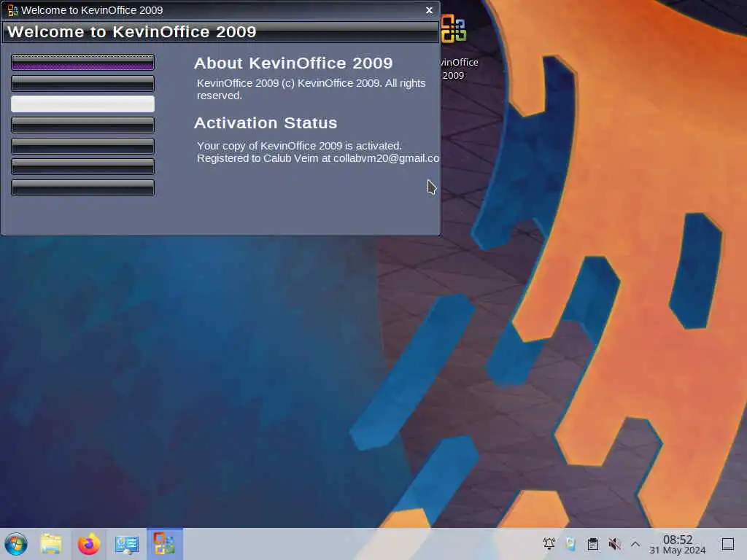Click the About KevinOffice 2009 heading
The image size is (747, 560).
(293, 63)
